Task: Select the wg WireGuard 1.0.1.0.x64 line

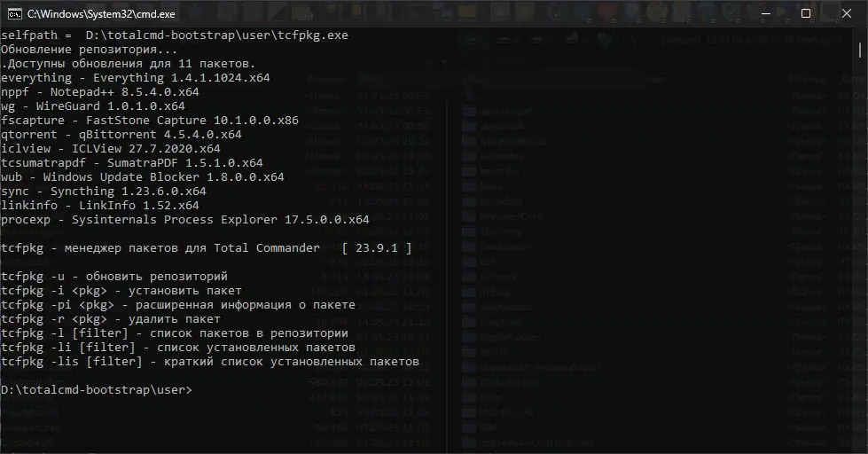Action: pos(93,106)
